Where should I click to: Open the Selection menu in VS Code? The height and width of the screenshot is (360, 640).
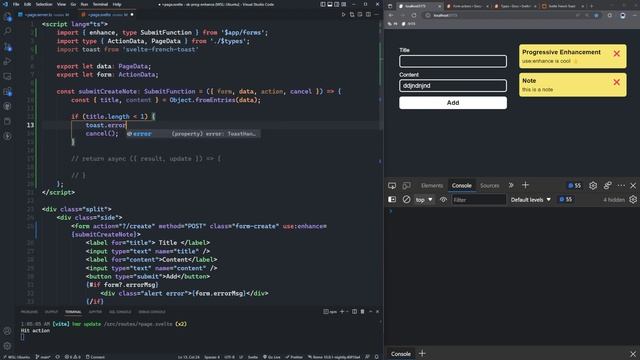coord(44,4)
